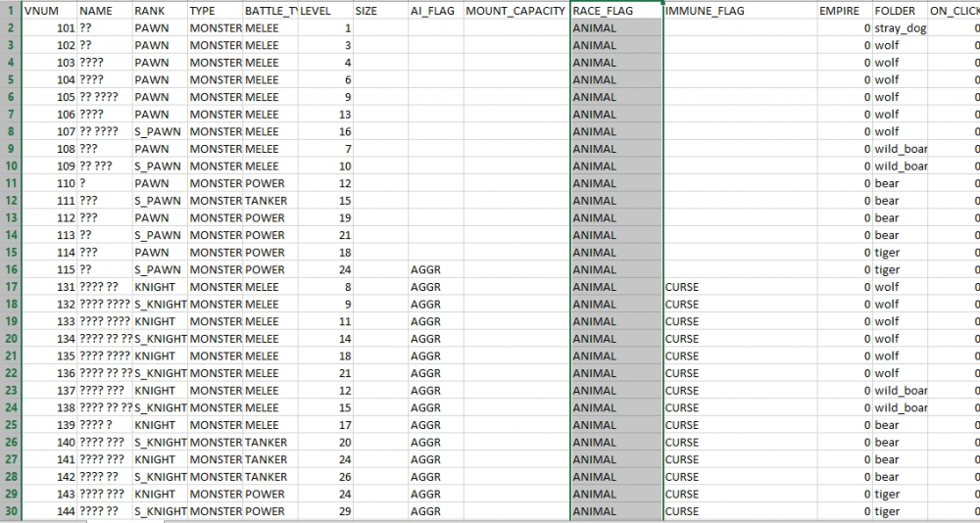Click row number 2 header
The image size is (980, 523).
pyautogui.click(x=11, y=28)
